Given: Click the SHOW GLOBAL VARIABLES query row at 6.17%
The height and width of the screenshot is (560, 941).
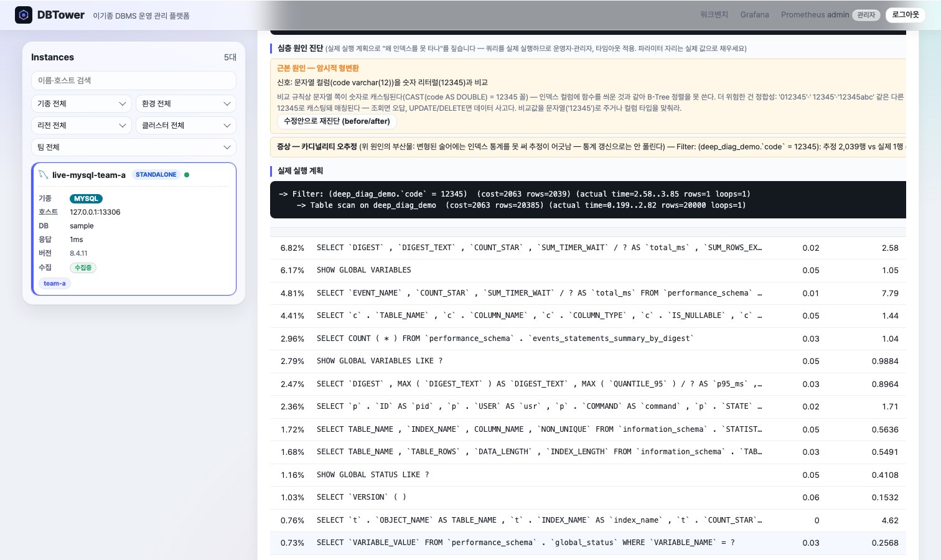Looking at the screenshot, I should pyautogui.click(x=588, y=270).
